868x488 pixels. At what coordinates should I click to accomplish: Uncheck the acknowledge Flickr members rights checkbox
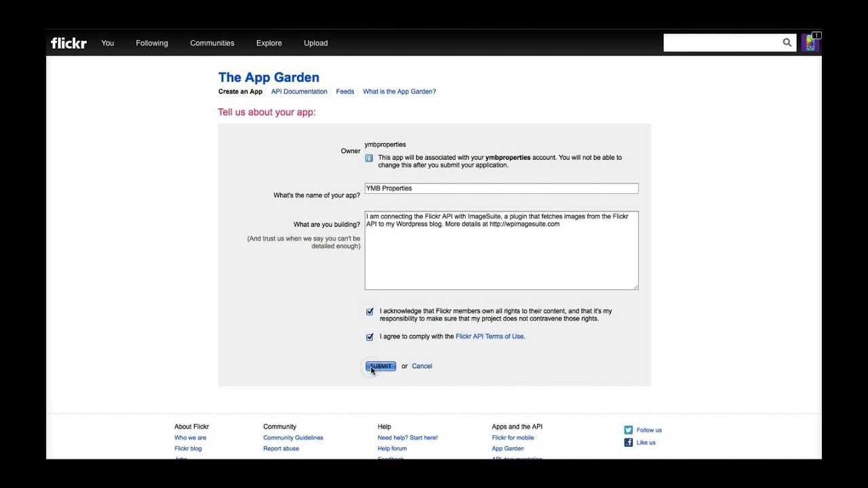pos(370,312)
